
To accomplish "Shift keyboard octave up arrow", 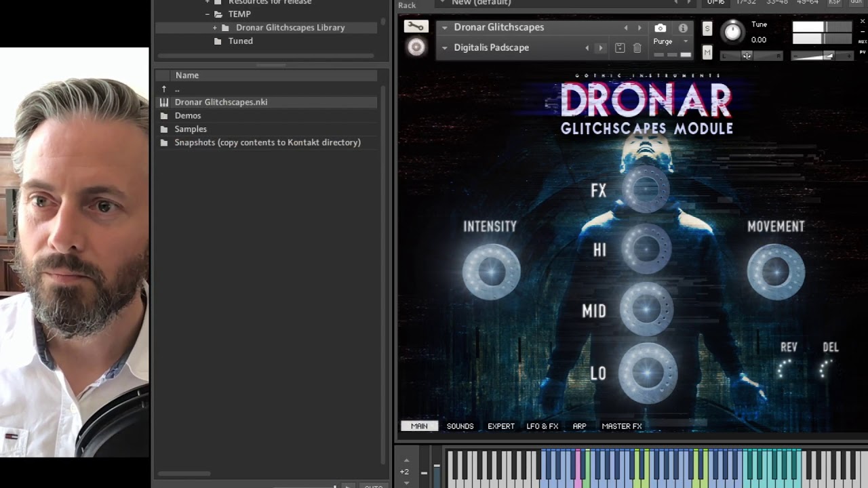I will point(406,460).
